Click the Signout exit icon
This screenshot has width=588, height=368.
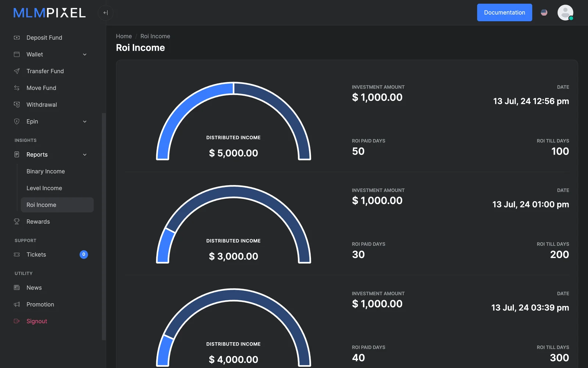tap(17, 321)
